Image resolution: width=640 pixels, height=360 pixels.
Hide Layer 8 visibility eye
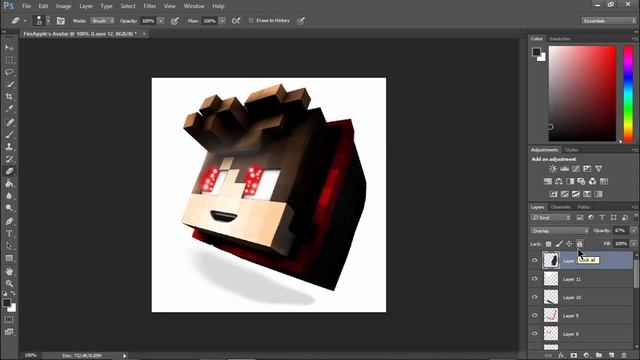pos(535,334)
